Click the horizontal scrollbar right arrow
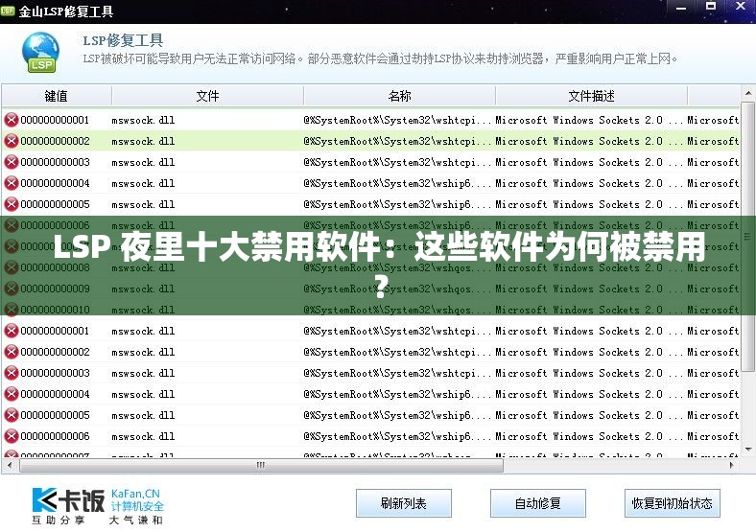The width and height of the screenshot is (756, 532). [x=732, y=465]
